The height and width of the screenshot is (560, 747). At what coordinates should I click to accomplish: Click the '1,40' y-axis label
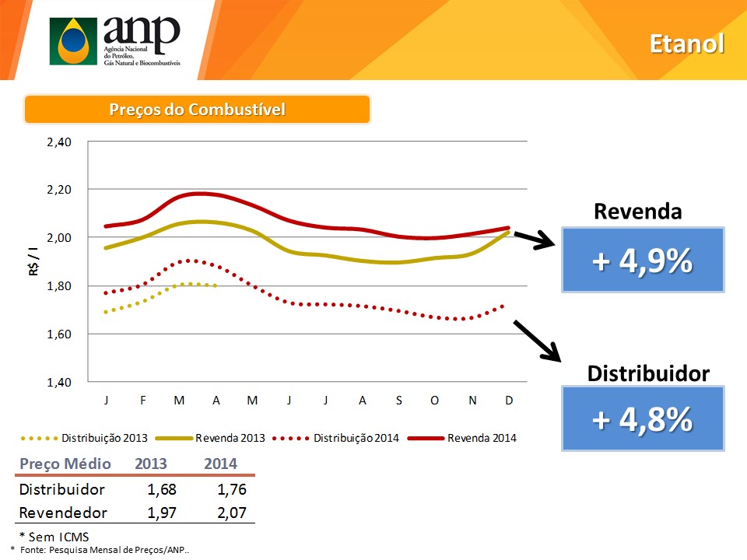[x=59, y=383]
